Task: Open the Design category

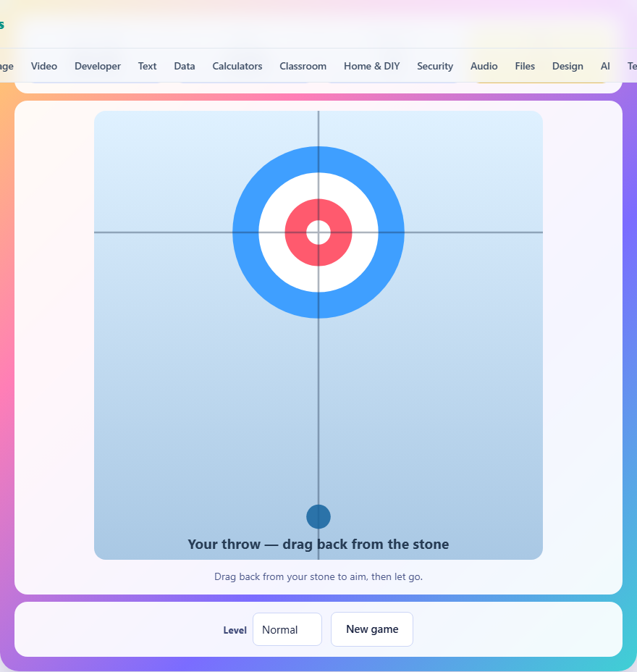Action: 568,66
